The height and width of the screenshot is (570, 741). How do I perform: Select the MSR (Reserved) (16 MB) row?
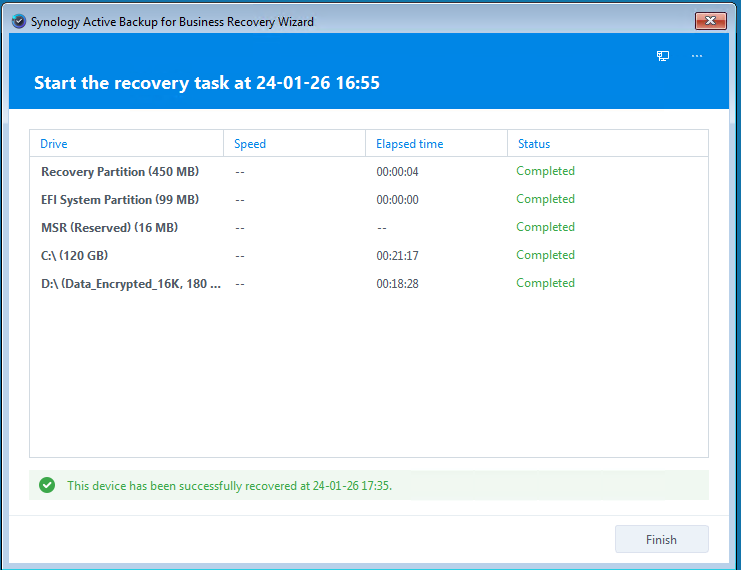pos(369,227)
